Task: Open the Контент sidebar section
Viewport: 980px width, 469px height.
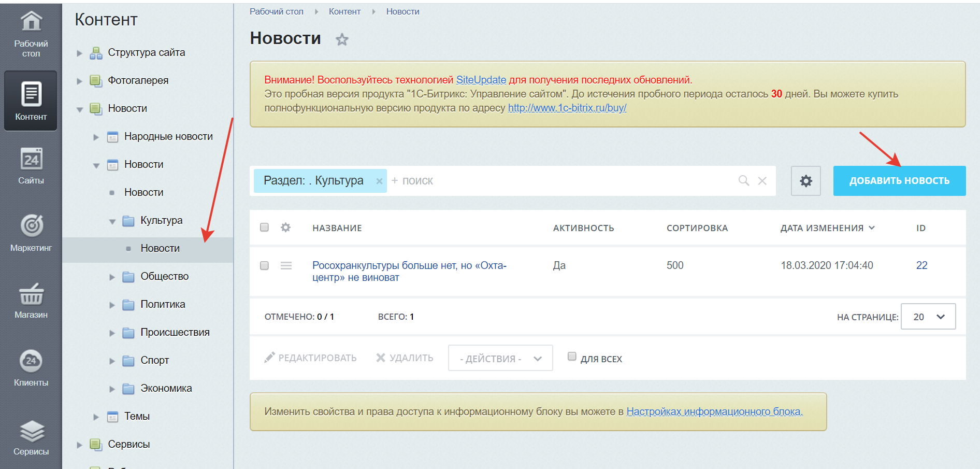Action: click(31, 101)
